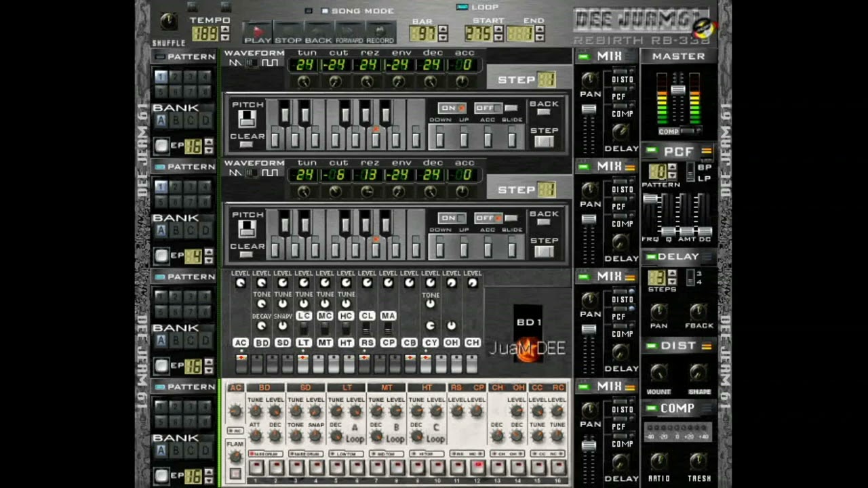Select sawtooth waveform on first synth
This screenshot has height=488, width=868.
235,63
